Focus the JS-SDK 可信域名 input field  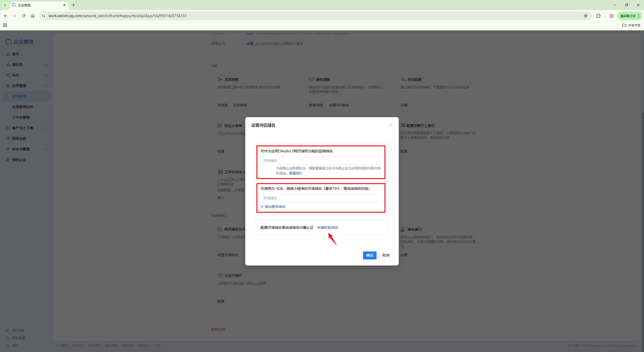point(329,198)
